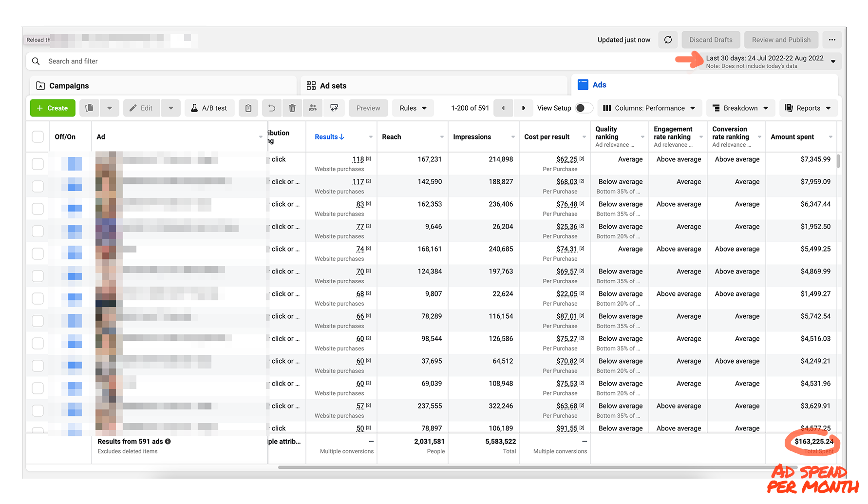868x504 pixels.
Task: Tick the checkbox for the $1,952.50 ad row
Action: coord(38,231)
